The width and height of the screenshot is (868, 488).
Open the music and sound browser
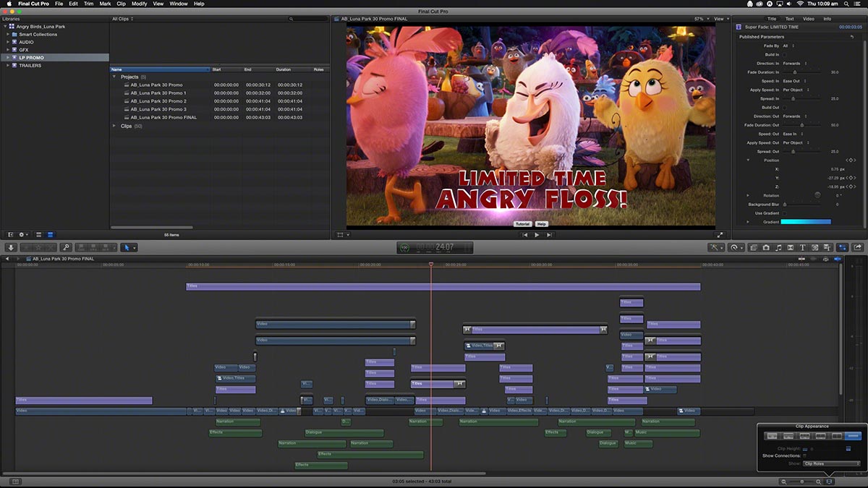[778, 247]
